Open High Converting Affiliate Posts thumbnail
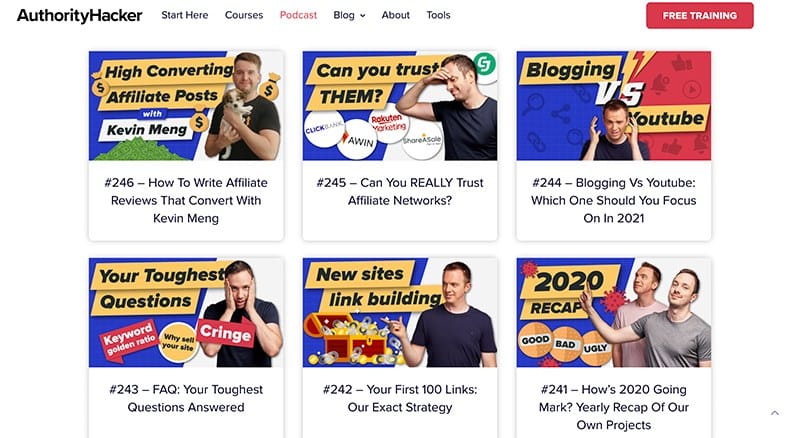Image resolution: width=800 pixels, height=438 pixels. tap(186, 106)
